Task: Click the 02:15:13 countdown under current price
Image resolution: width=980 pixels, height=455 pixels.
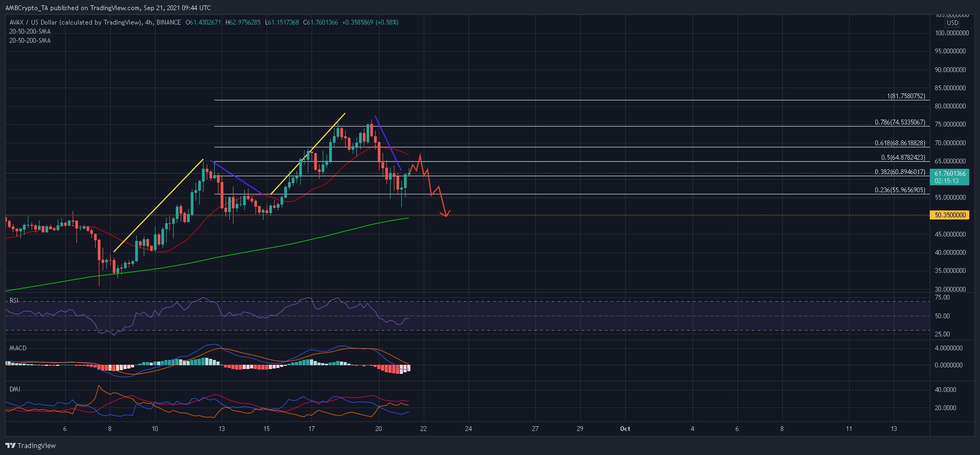Action: click(x=946, y=181)
